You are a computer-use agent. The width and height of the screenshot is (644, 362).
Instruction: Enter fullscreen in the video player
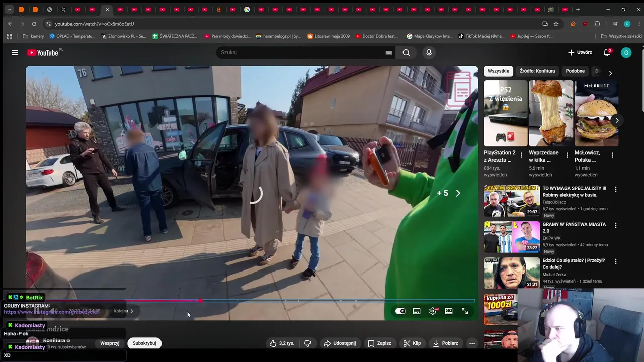[465, 311]
